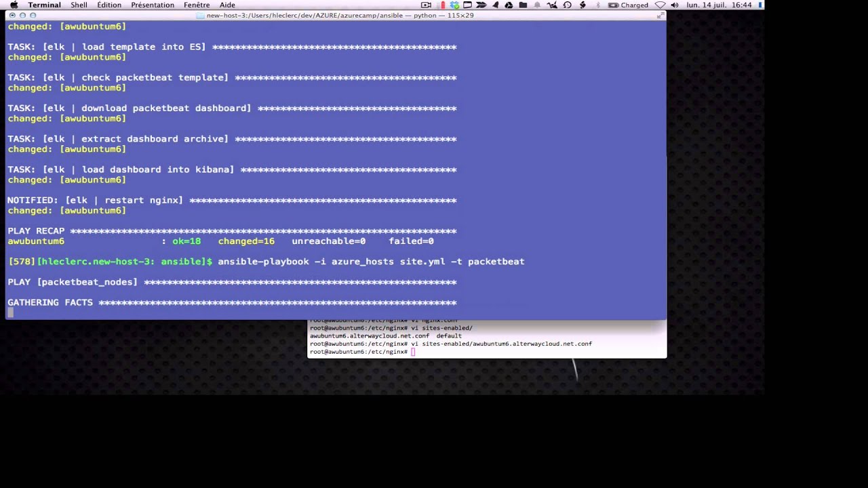Open the Aide menu
The image size is (868, 488).
[227, 5]
